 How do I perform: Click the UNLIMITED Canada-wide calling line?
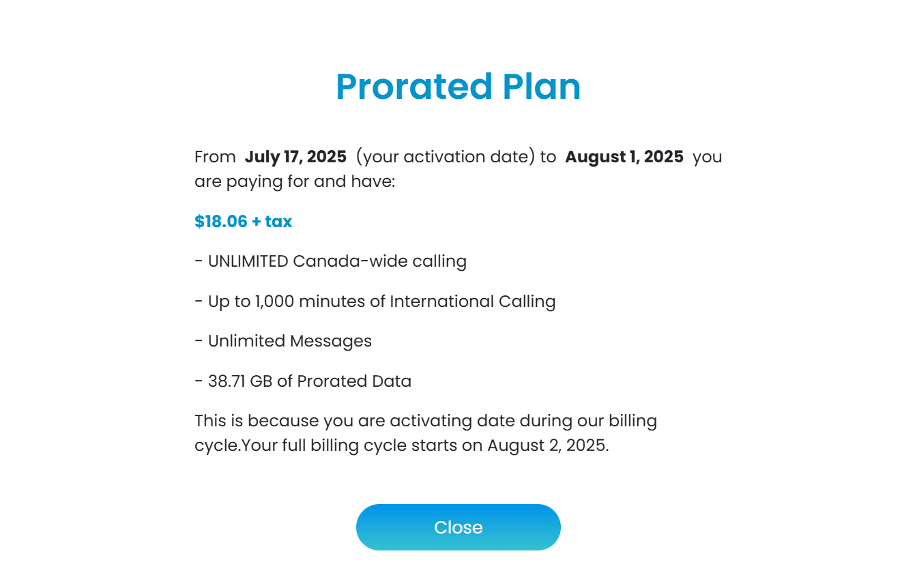tap(330, 261)
